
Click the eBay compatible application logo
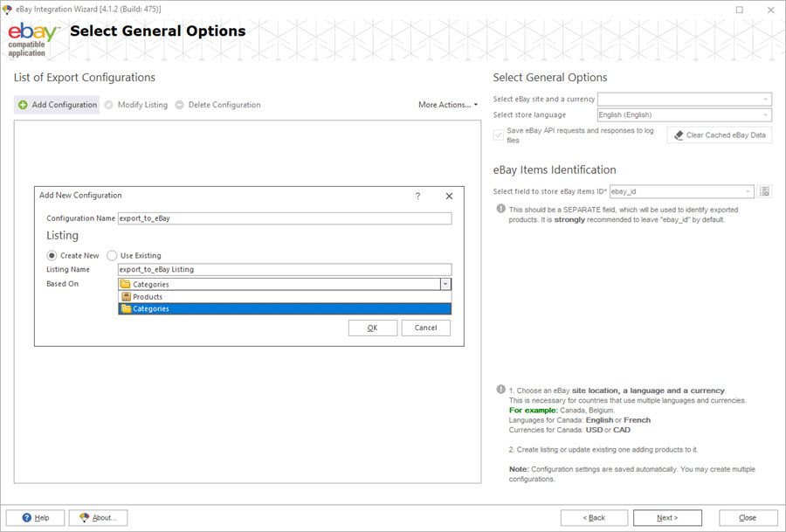coord(34,39)
